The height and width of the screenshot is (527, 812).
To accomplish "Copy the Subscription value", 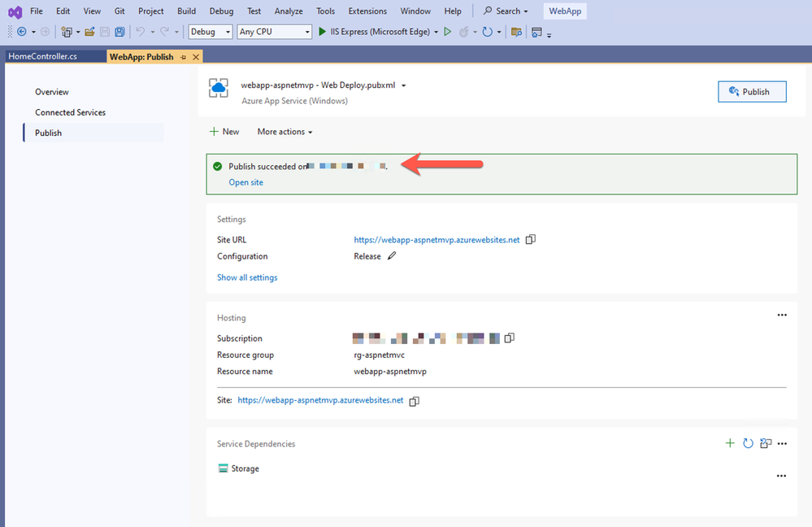I will (x=510, y=338).
